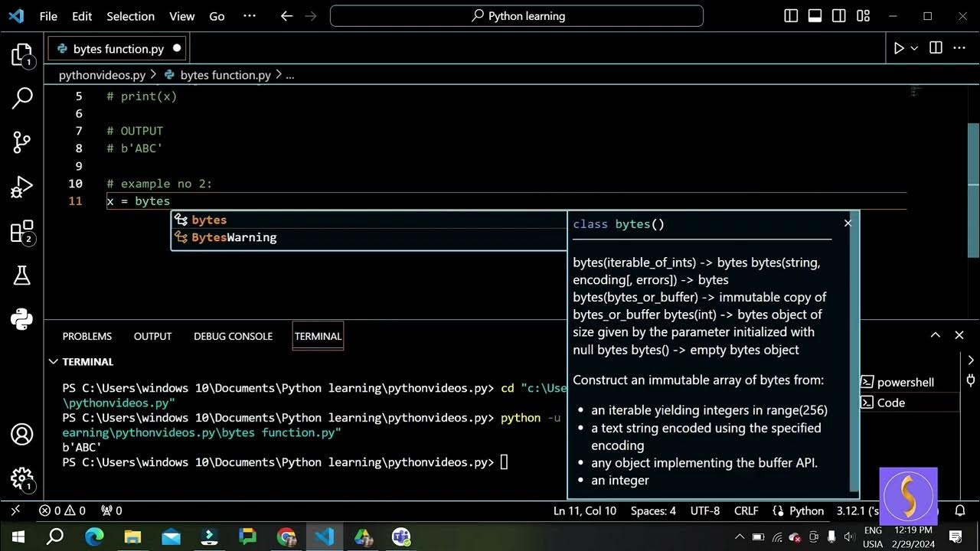Show errors and warnings in status bar

pyautogui.click(x=62, y=510)
